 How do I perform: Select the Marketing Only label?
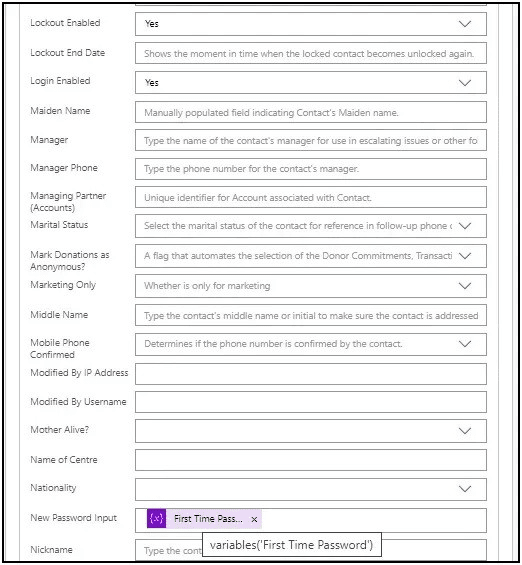click(x=63, y=285)
